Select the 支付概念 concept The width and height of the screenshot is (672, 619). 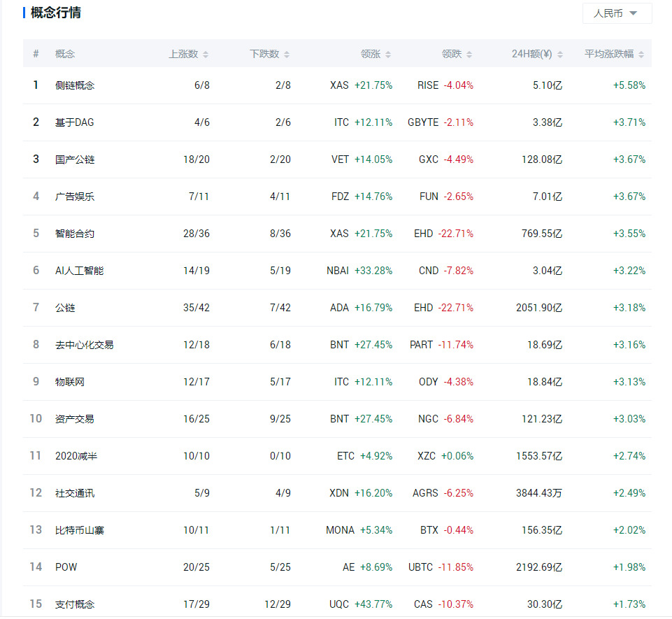(x=75, y=604)
